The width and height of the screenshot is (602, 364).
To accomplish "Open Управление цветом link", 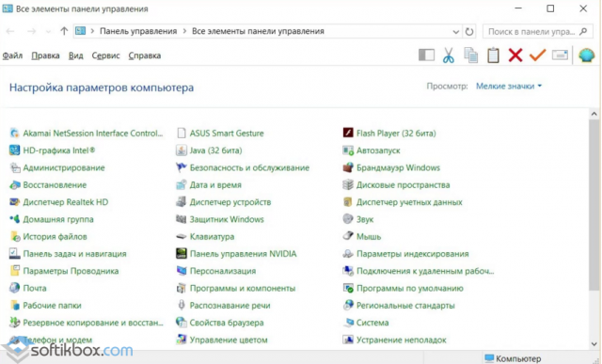I will (x=229, y=340).
